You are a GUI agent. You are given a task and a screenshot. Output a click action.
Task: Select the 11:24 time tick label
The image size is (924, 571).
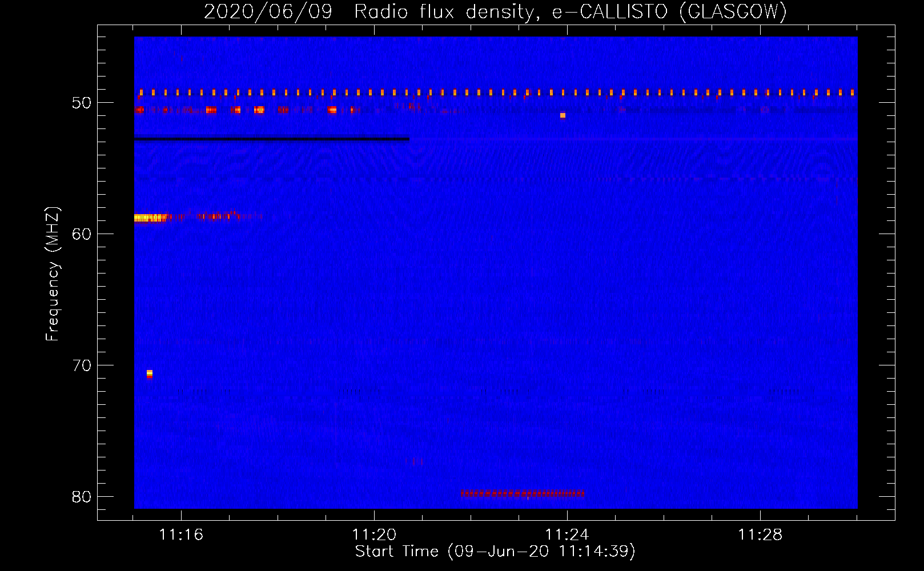567,535
